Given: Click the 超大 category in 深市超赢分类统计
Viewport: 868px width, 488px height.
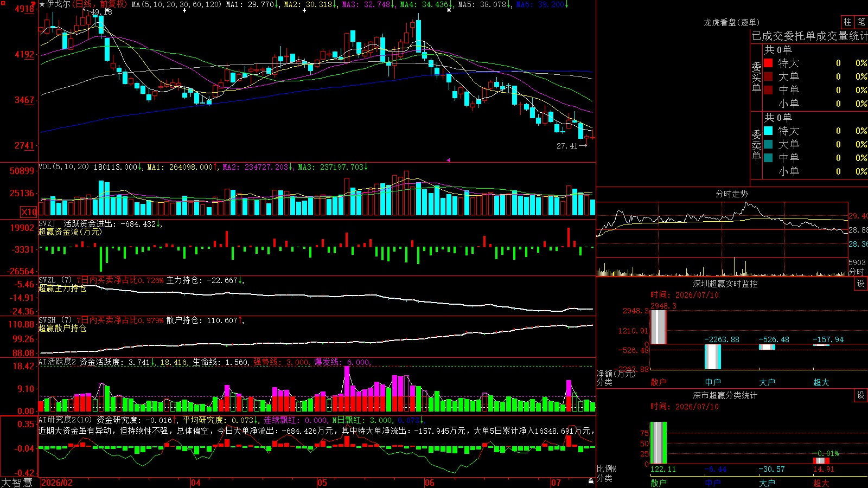Looking at the screenshot, I should [821, 483].
